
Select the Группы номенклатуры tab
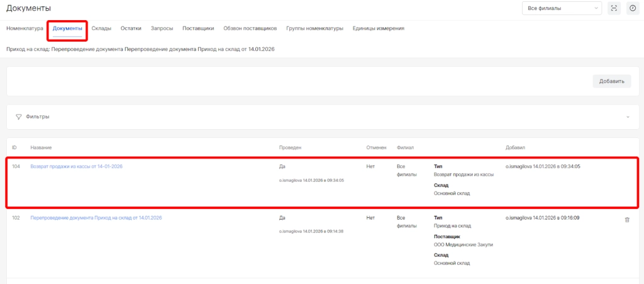[x=314, y=28]
